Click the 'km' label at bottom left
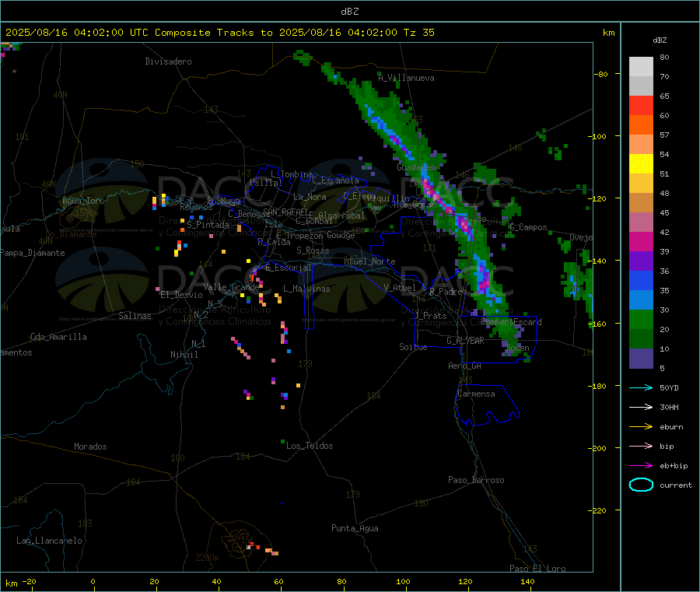700x592 pixels. (11, 583)
